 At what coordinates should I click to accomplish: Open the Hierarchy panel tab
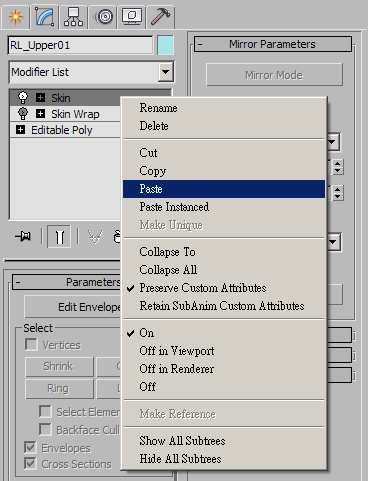pos(73,17)
